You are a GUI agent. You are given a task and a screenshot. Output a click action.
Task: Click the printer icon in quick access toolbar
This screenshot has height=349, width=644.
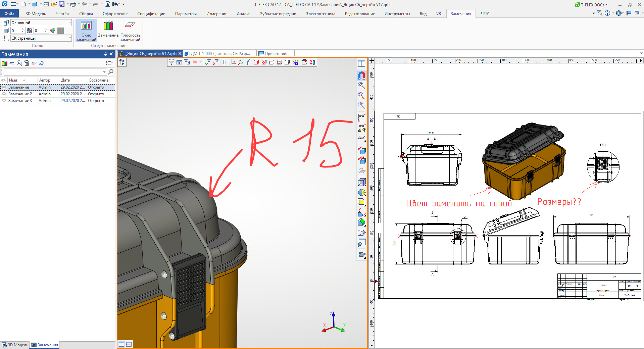tap(73, 4)
